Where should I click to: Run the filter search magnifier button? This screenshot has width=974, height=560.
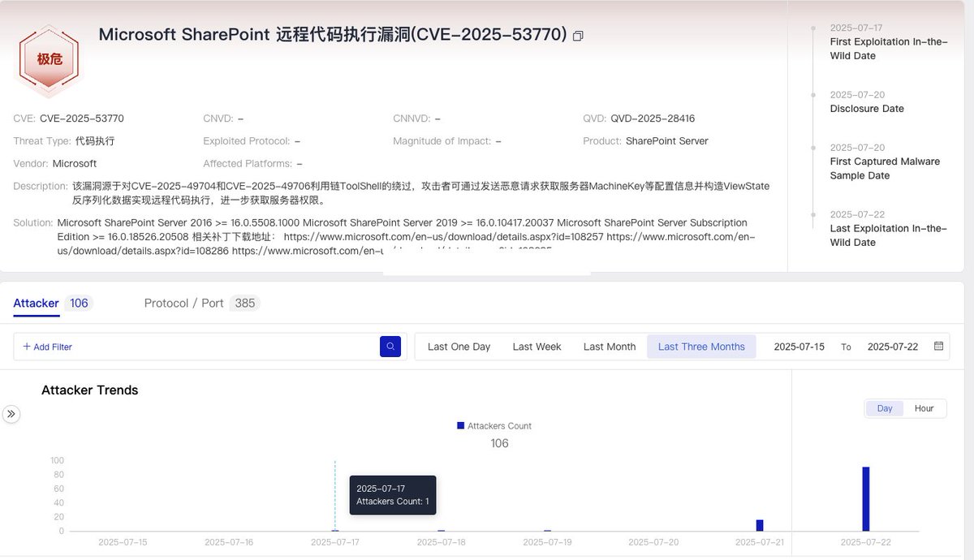pos(390,347)
